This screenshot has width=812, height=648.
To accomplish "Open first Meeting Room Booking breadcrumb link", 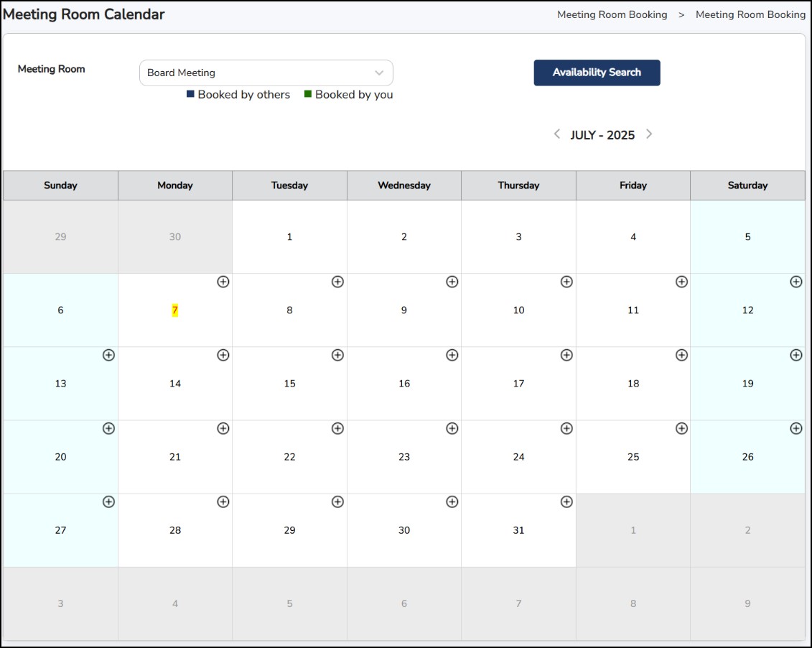I will [x=612, y=14].
